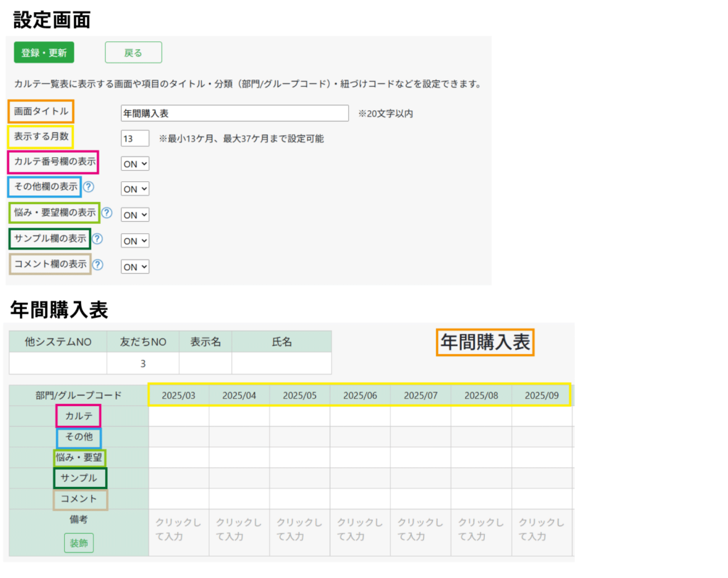Focus the 画面タイトル text field

click(x=235, y=113)
